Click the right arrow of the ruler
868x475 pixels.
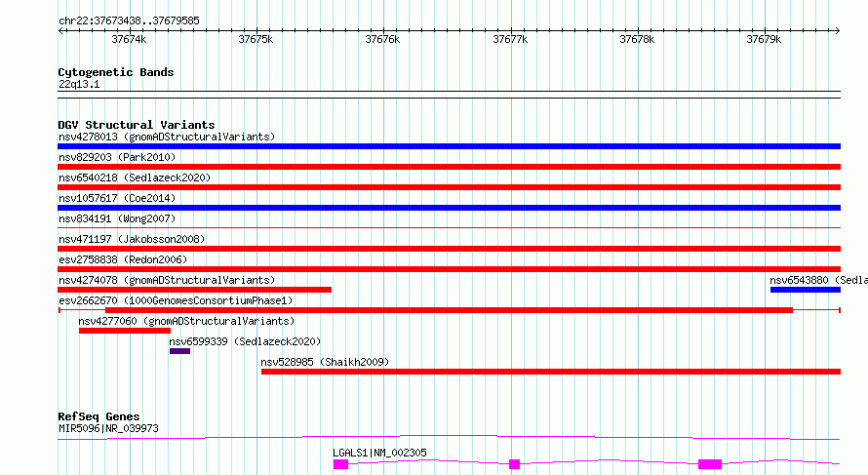point(838,30)
